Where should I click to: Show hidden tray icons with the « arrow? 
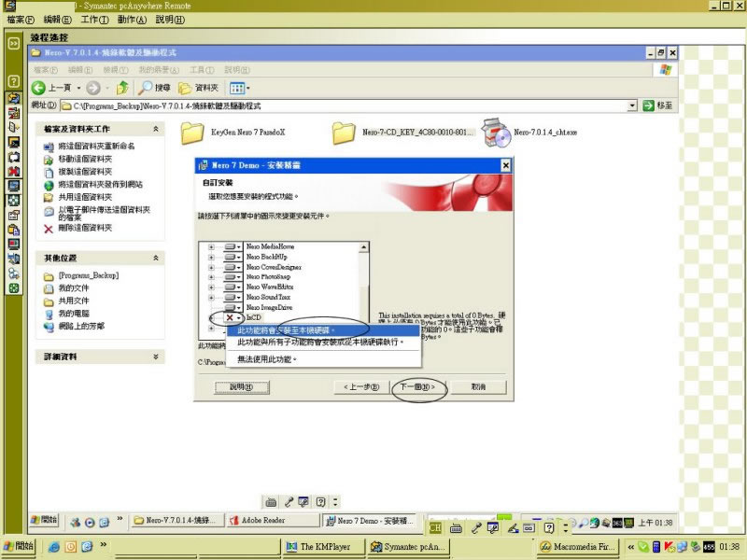[631, 547]
